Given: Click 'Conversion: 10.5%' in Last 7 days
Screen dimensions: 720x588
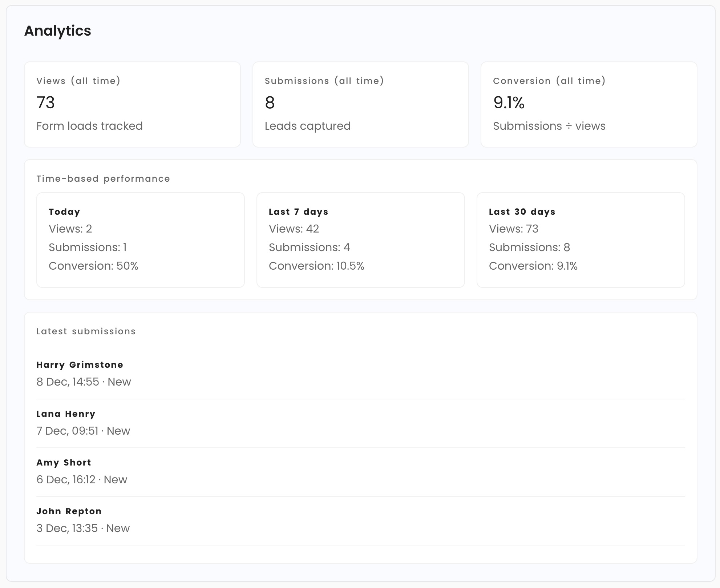Looking at the screenshot, I should click(316, 266).
